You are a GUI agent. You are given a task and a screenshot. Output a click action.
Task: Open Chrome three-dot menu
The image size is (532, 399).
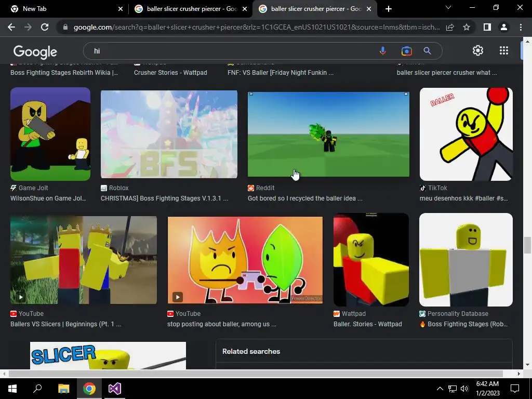point(521,27)
